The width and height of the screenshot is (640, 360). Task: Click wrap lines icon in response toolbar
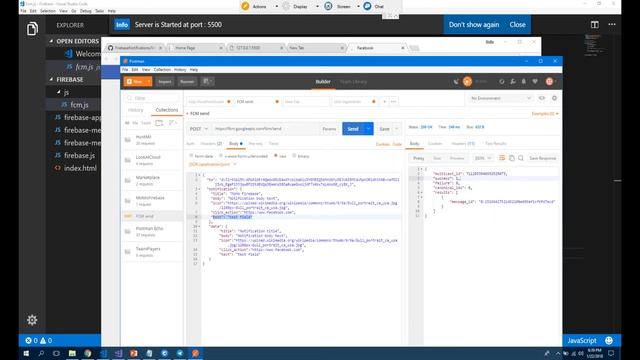click(x=502, y=158)
